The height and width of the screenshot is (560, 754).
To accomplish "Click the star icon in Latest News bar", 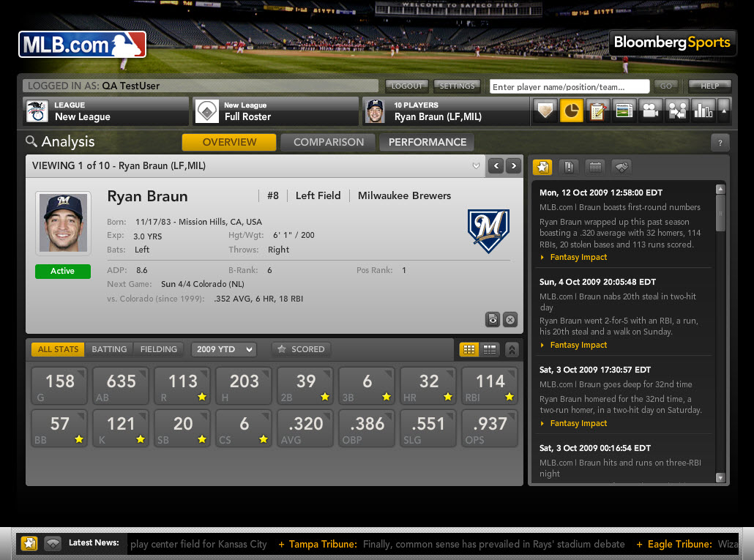I will (29, 544).
